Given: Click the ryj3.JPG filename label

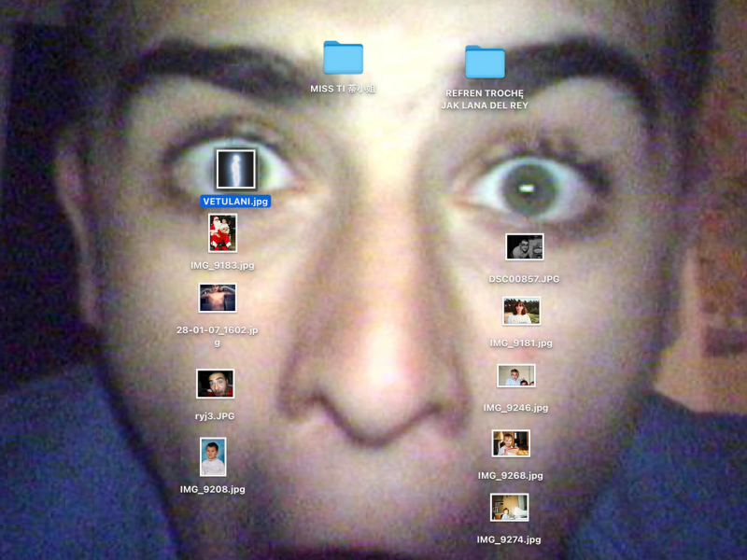Looking at the screenshot, I should pyautogui.click(x=215, y=415).
